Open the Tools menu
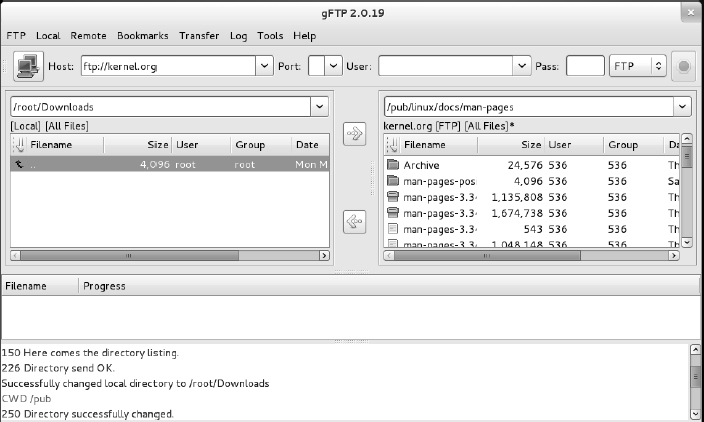Screen dimensions: 704x422 point(270,35)
